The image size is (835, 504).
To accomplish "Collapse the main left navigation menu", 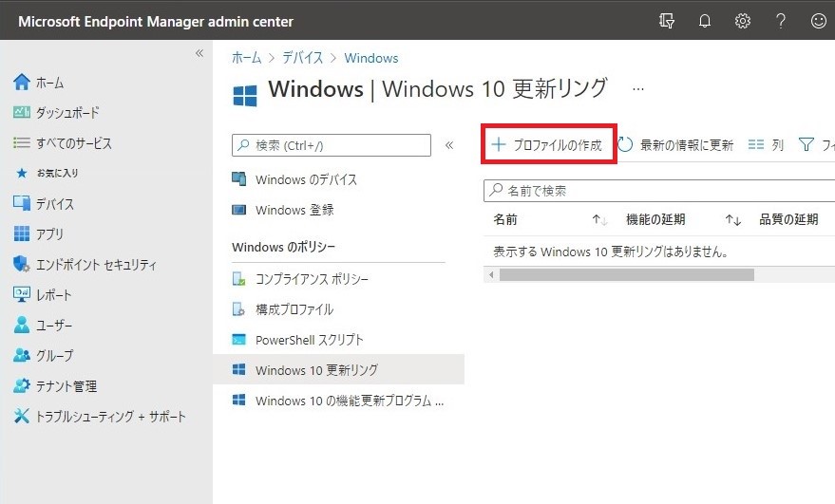I will [x=199, y=53].
